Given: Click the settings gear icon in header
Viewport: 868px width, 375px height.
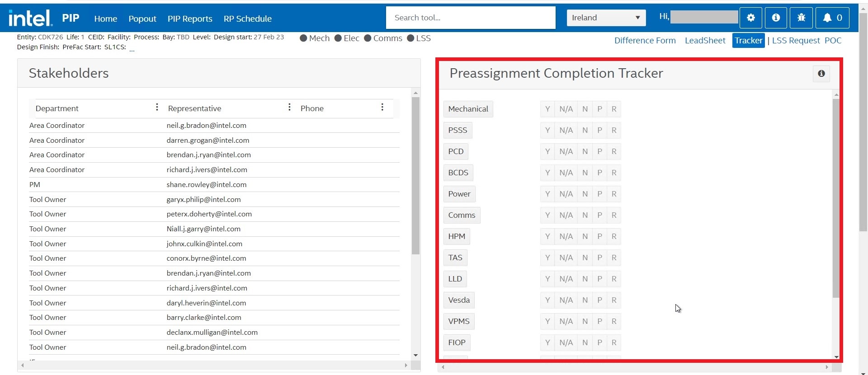Looking at the screenshot, I should click(750, 18).
